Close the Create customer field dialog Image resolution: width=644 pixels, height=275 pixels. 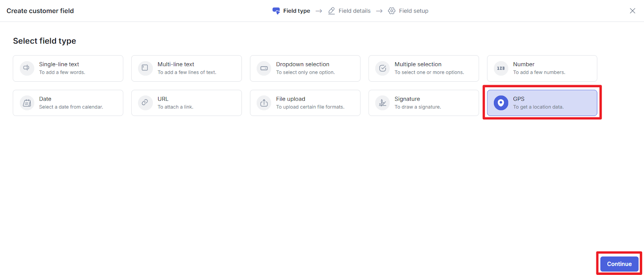pos(632,11)
